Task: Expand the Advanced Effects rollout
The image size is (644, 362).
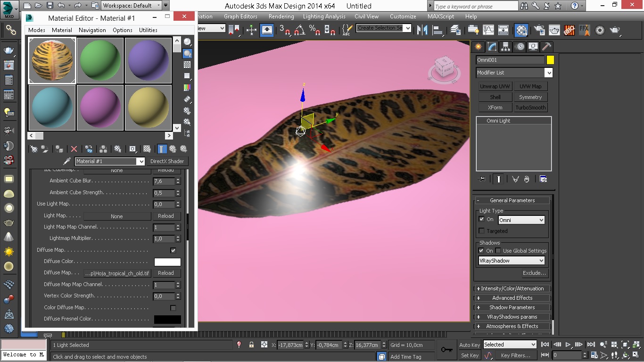Action: pyautogui.click(x=512, y=298)
